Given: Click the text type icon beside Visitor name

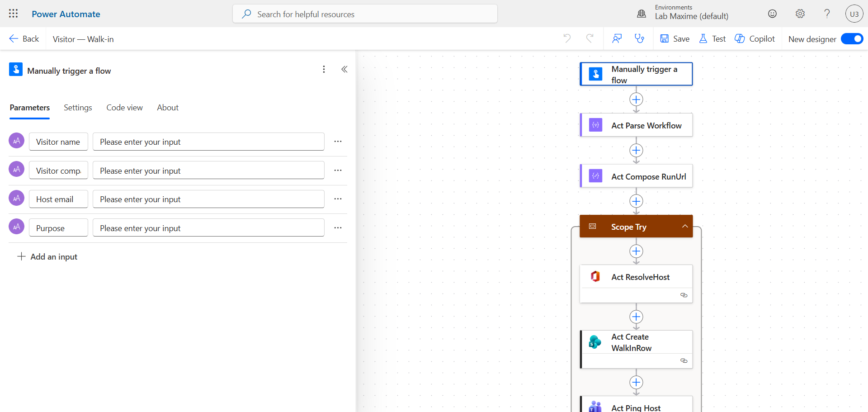Looking at the screenshot, I should click(x=17, y=141).
